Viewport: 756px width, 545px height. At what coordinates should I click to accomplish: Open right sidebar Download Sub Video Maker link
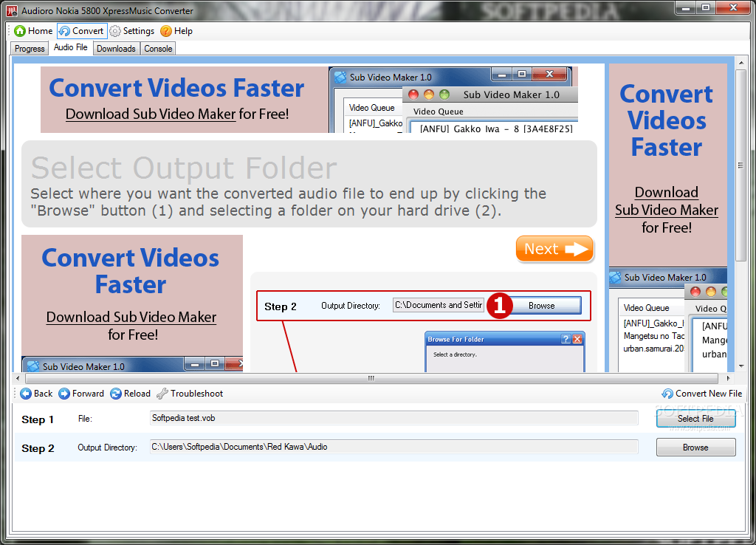[x=667, y=201]
